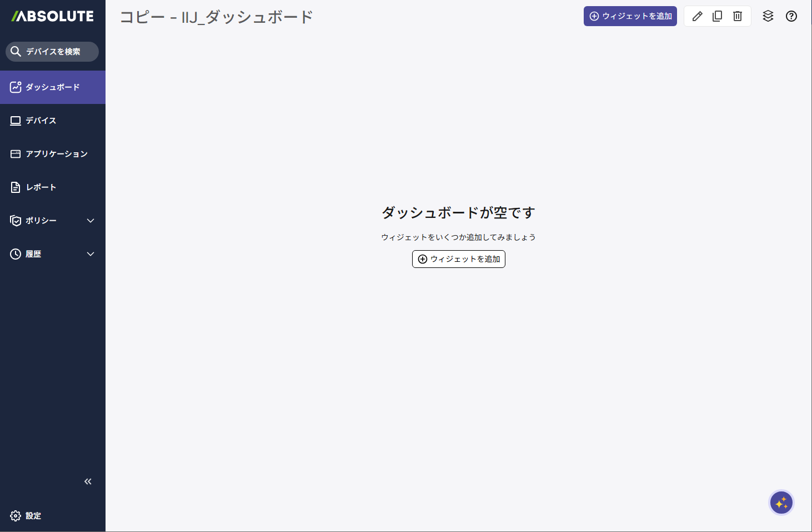Open the stacked layers dashboard list icon
Image resolution: width=812 pixels, height=532 pixels.
coord(768,16)
